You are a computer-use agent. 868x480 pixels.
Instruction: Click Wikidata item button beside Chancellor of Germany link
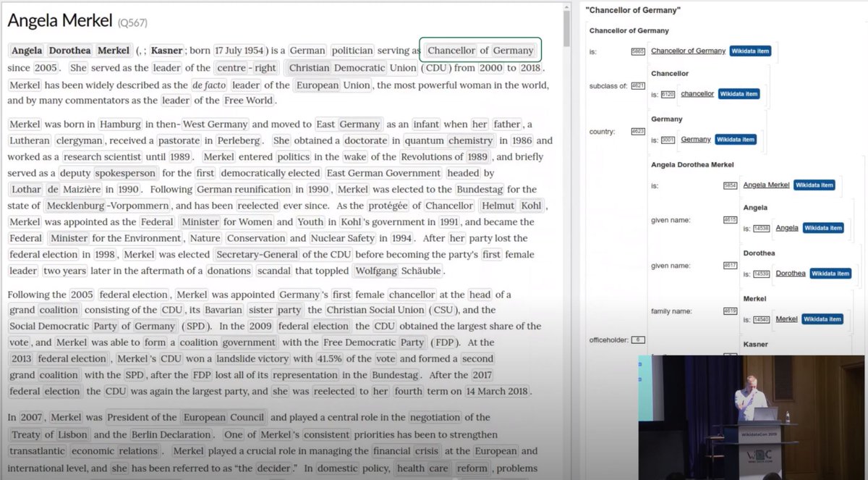(750, 51)
